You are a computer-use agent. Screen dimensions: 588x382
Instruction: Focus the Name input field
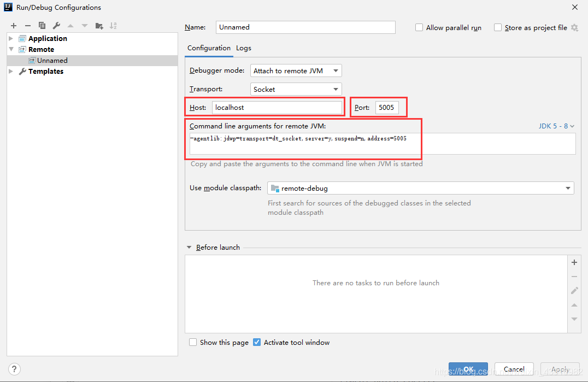coord(305,27)
